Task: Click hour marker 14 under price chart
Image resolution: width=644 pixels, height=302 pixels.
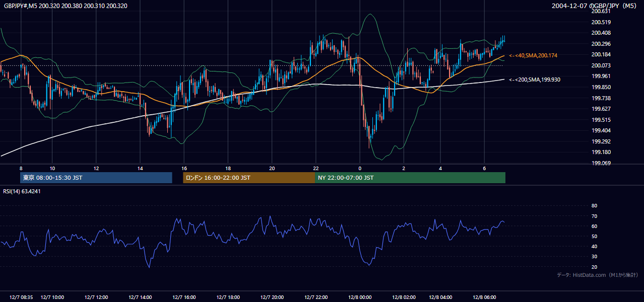Action: (140, 168)
